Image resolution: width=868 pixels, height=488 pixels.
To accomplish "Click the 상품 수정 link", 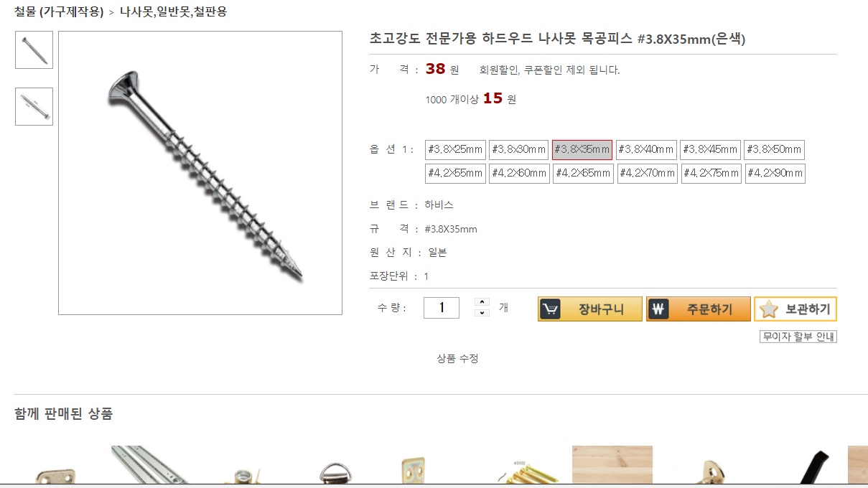I will click(457, 359).
